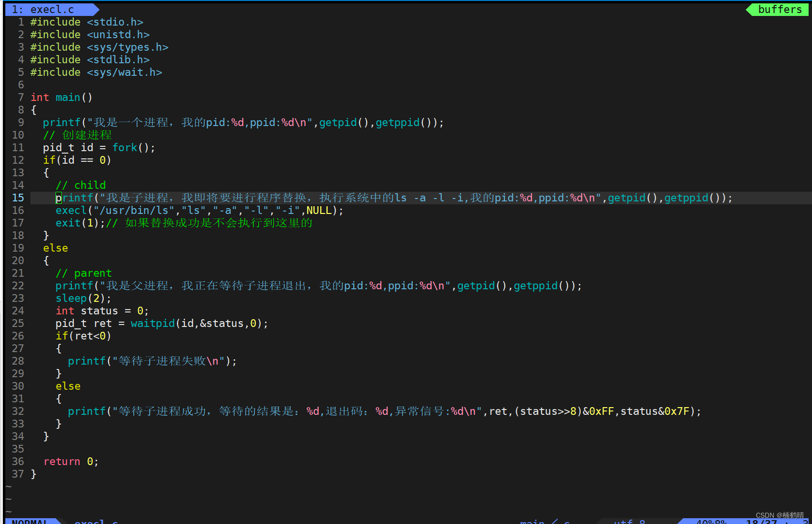Image resolution: width=812 pixels, height=524 pixels.
Task: Click the pid_t id = fork() line
Action: pos(99,148)
